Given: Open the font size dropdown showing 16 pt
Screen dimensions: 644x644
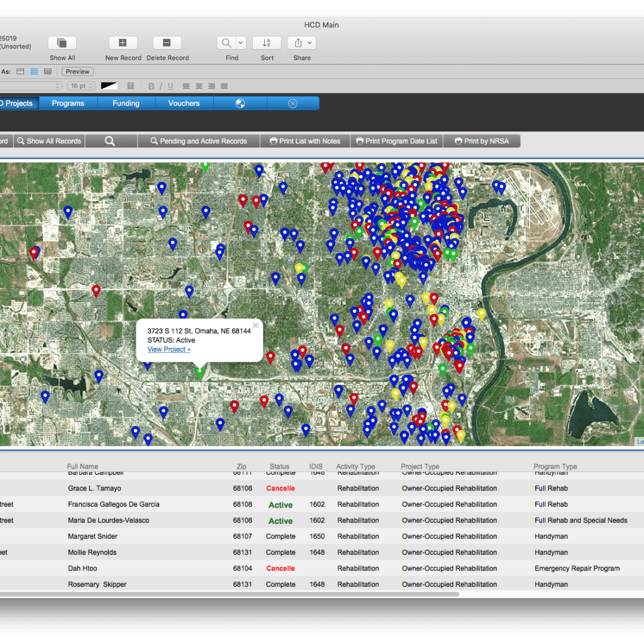Looking at the screenshot, I should point(80,86).
